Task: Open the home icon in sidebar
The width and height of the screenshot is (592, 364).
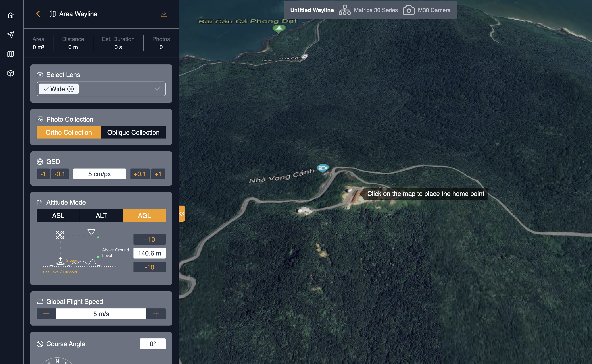Action: coord(11,16)
